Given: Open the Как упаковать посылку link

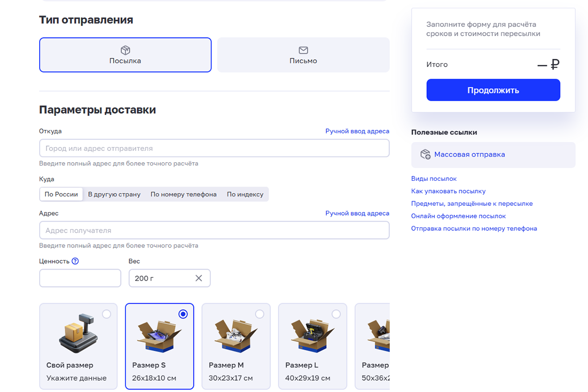Looking at the screenshot, I should click(x=449, y=191).
